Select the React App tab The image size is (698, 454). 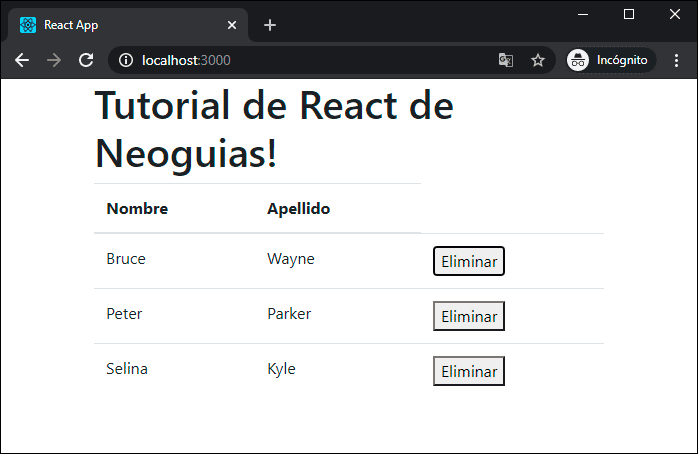128,25
